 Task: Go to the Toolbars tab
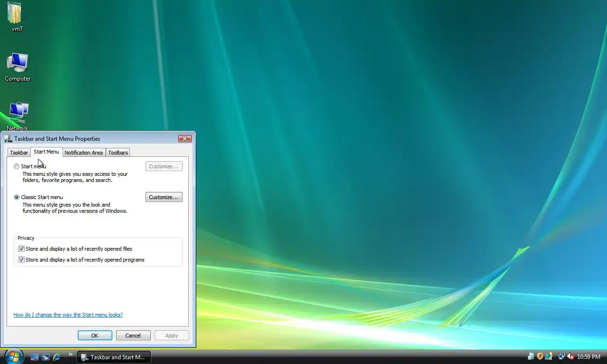118,153
